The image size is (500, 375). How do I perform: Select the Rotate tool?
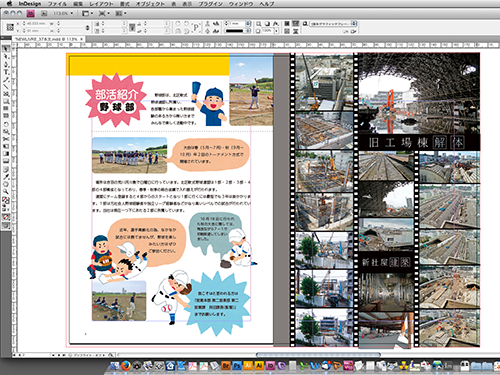pos(6,124)
